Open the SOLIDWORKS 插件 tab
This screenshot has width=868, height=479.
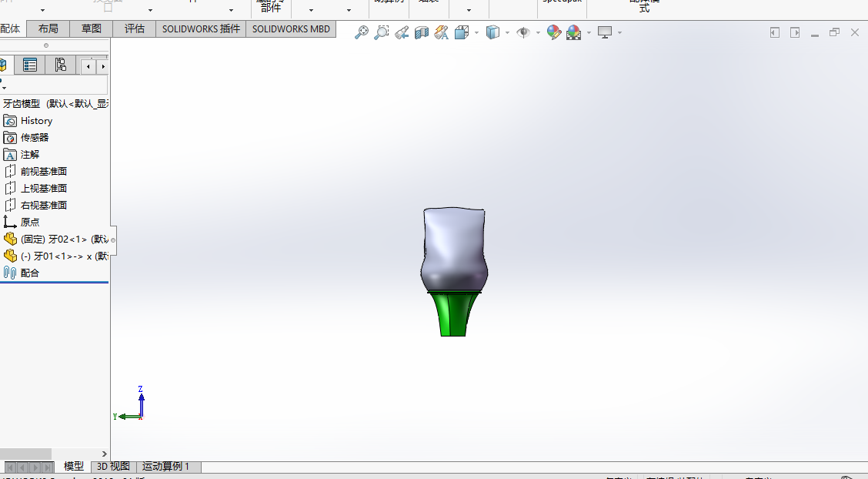[x=201, y=28]
